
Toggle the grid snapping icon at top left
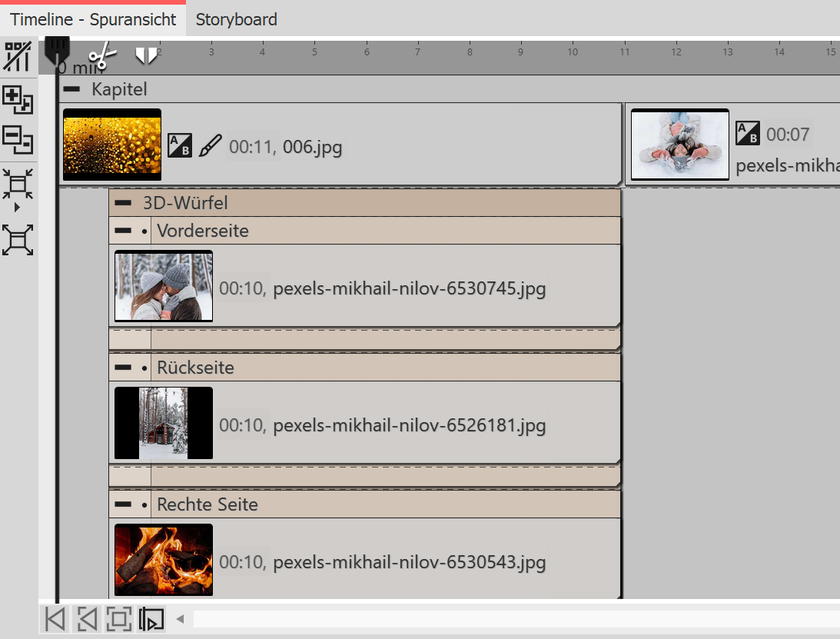pyautogui.click(x=18, y=57)
